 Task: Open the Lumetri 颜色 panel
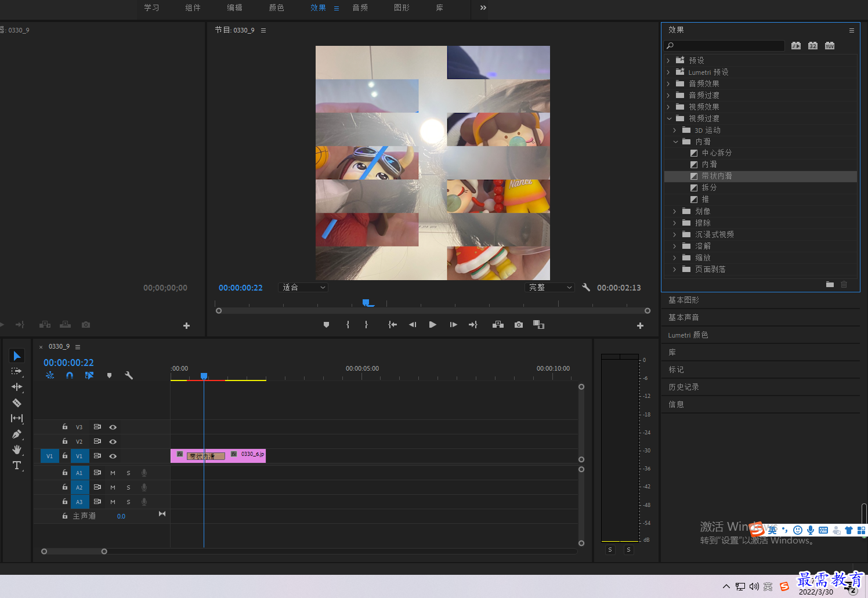point(688,335)
